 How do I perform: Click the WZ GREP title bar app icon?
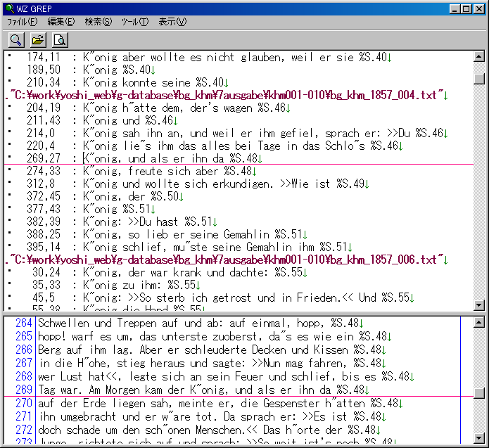click(x=10, y=8)
